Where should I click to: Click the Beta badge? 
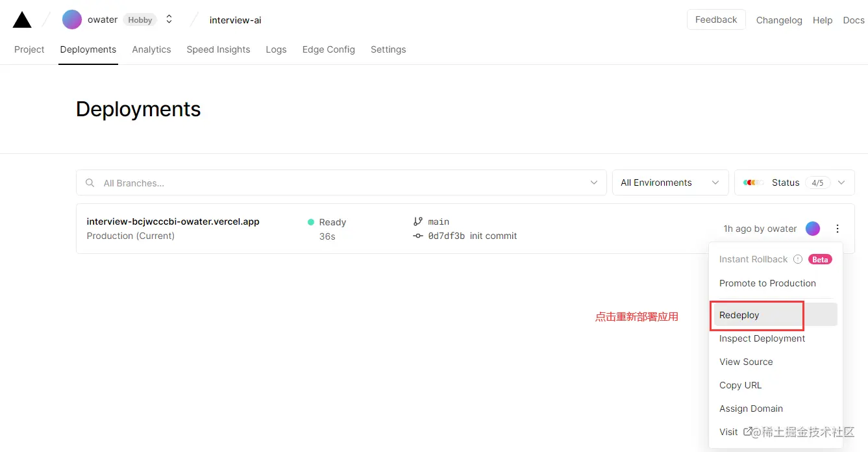coord(820,259)
